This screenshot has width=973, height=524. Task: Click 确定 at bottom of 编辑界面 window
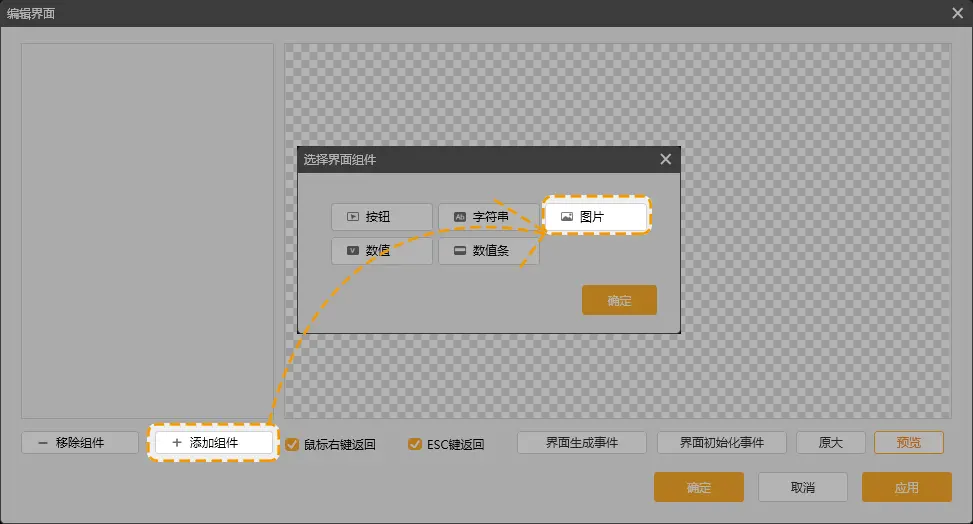698,488
